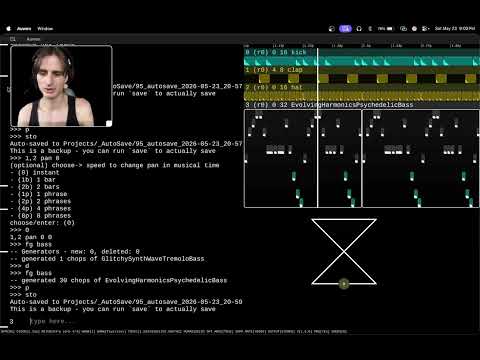Click the 'generated 30 chops of EvolvingHarmonicsPsychedelicBass' line

119,280
